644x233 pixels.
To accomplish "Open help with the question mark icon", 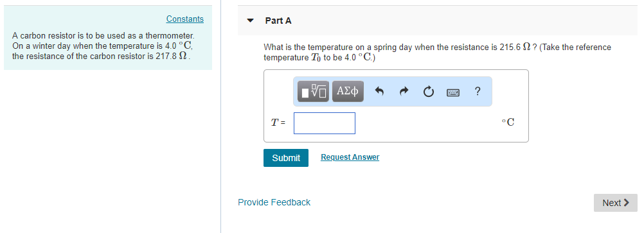I will pyautogui.click(x=477, y=91).
